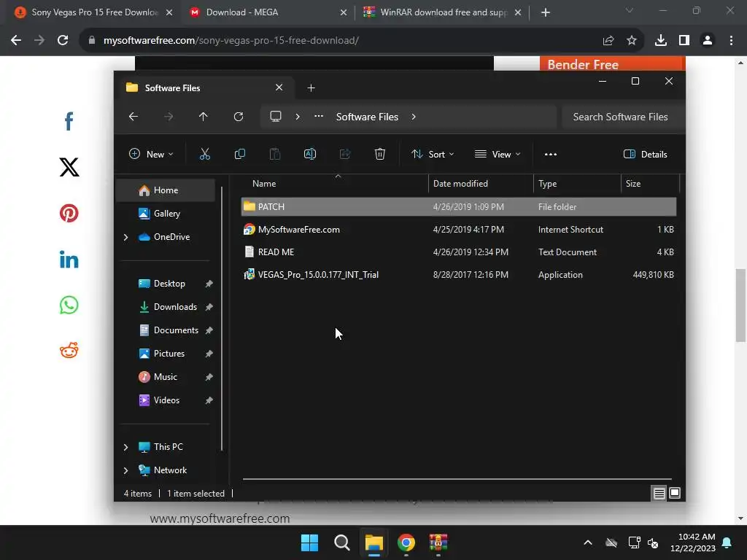Reload the Chrome page
This screenshot has width=747, height=560.
click(63, 41)
